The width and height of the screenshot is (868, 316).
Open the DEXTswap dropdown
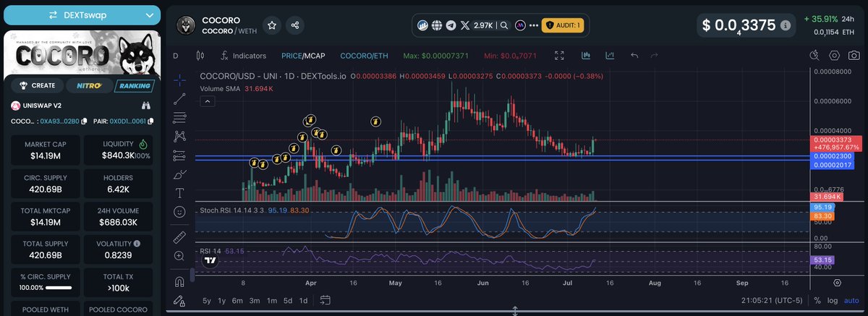(80, 15)
